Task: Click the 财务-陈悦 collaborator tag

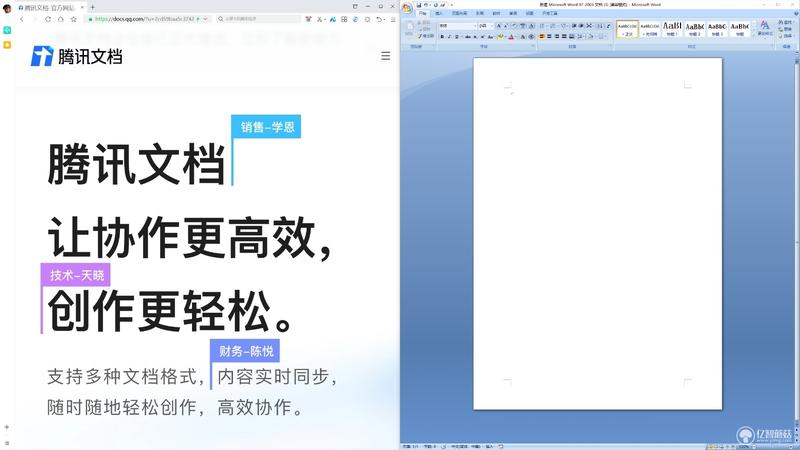Action: 245,351
